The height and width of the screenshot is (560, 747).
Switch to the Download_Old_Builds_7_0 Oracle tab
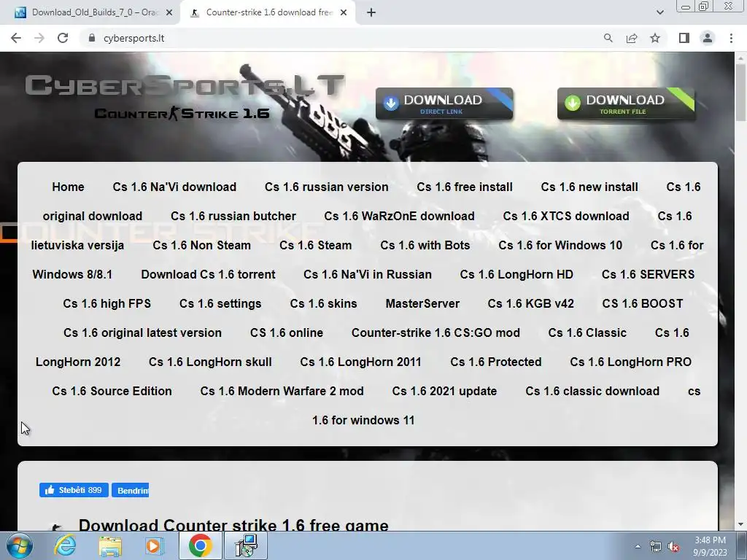[x=89, y=12]
